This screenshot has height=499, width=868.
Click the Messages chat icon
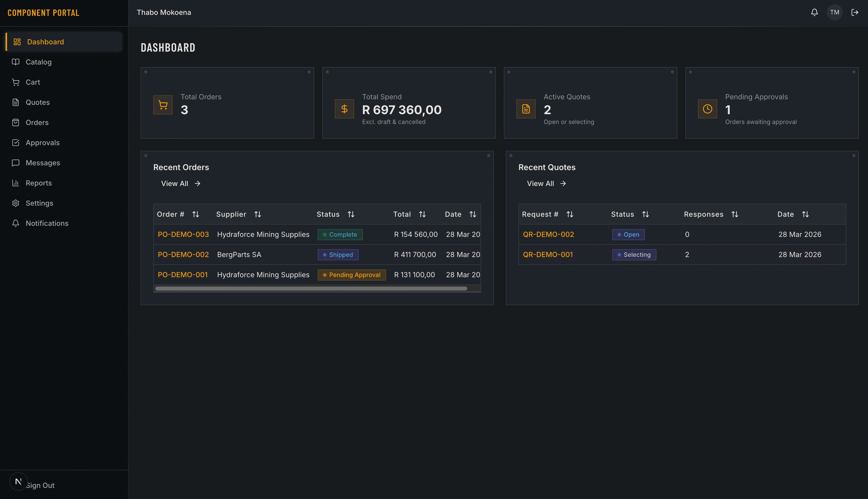click(16, 163)
